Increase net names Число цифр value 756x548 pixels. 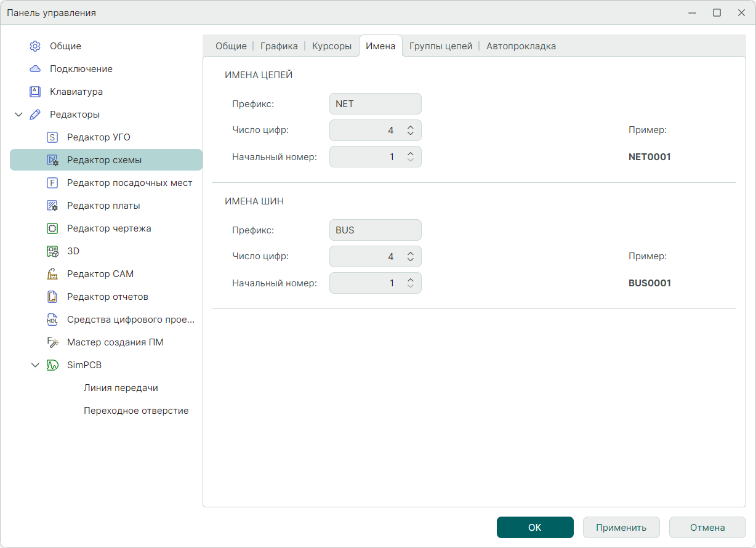pos(411,127)
